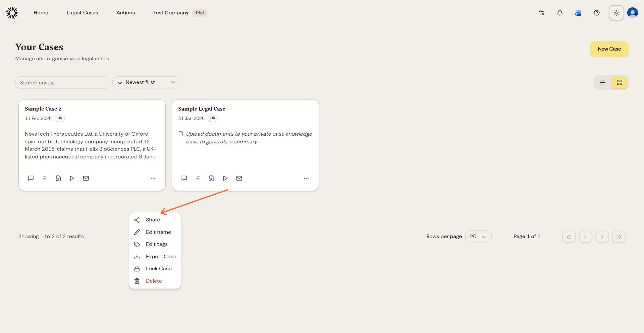Click the help question mark icon
Screen dimensions: 644x333
point(597,13)
